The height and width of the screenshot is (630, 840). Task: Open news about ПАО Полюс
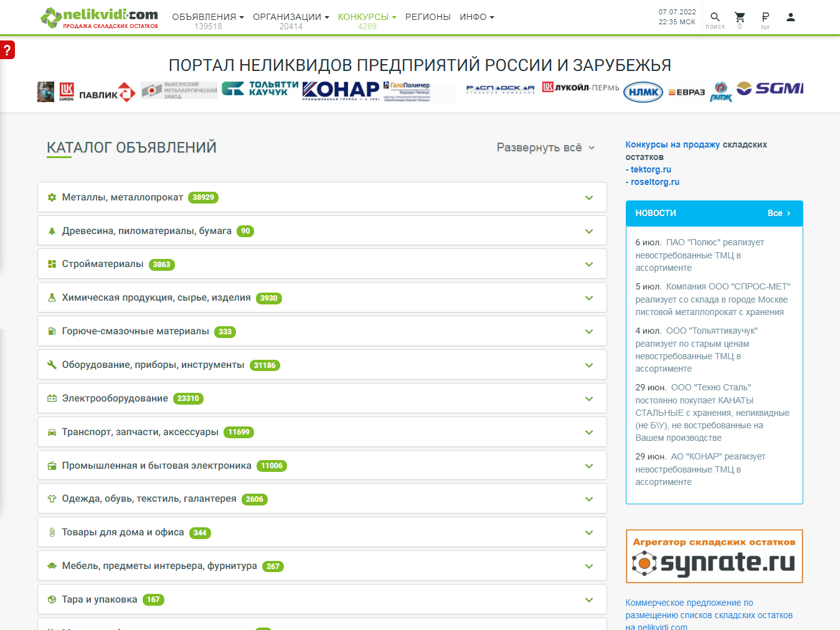pyautogui.click(x=699, y=255)
